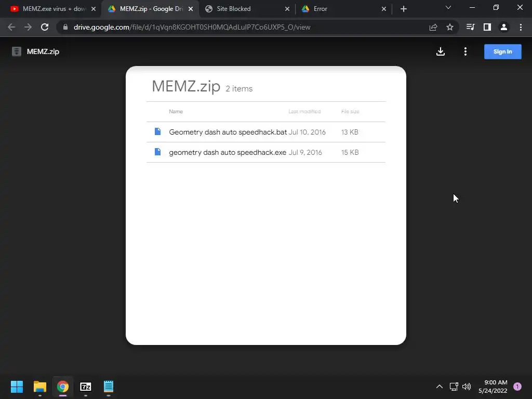This screenshot has width=532, height=399.
Task: Sort list by File size column
Action: point(350,111)
